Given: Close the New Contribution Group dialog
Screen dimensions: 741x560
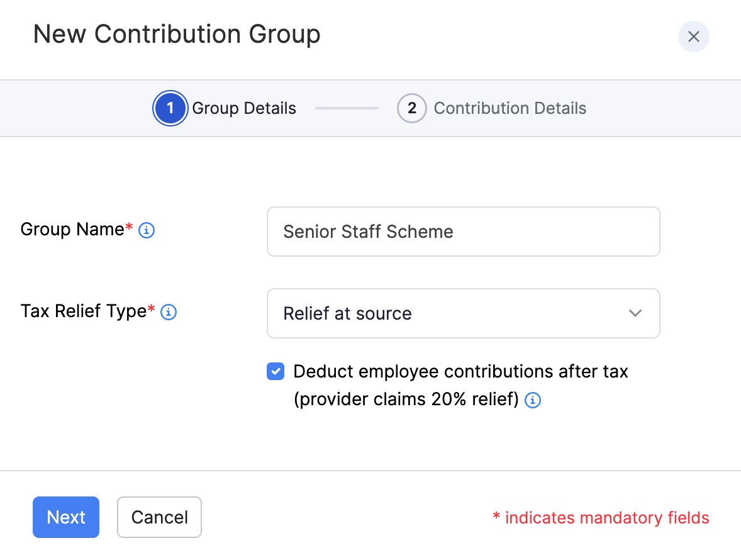Looking at the screenshot, I should coord(693,36).
